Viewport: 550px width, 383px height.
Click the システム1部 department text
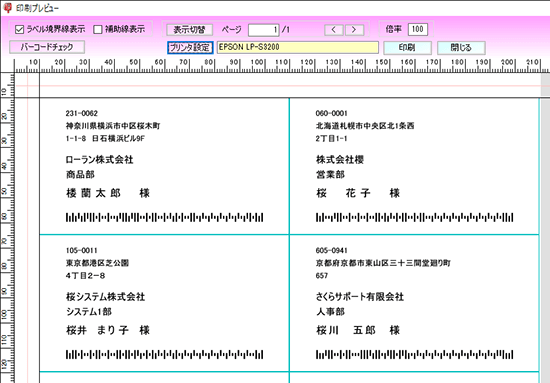[89, 311]
